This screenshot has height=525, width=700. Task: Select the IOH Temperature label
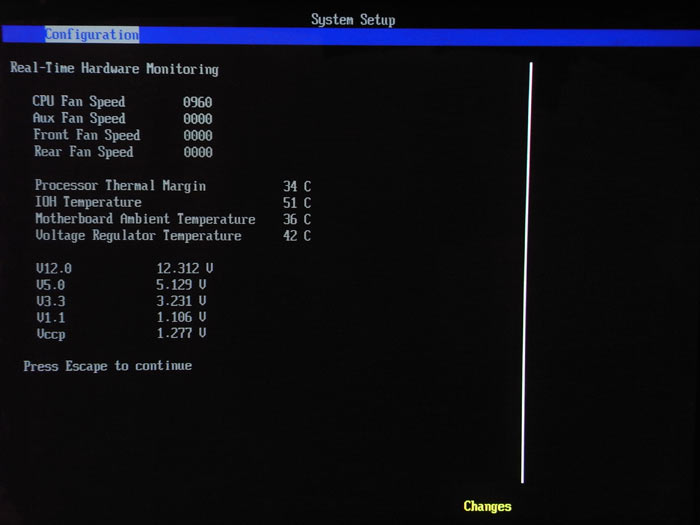88,202
